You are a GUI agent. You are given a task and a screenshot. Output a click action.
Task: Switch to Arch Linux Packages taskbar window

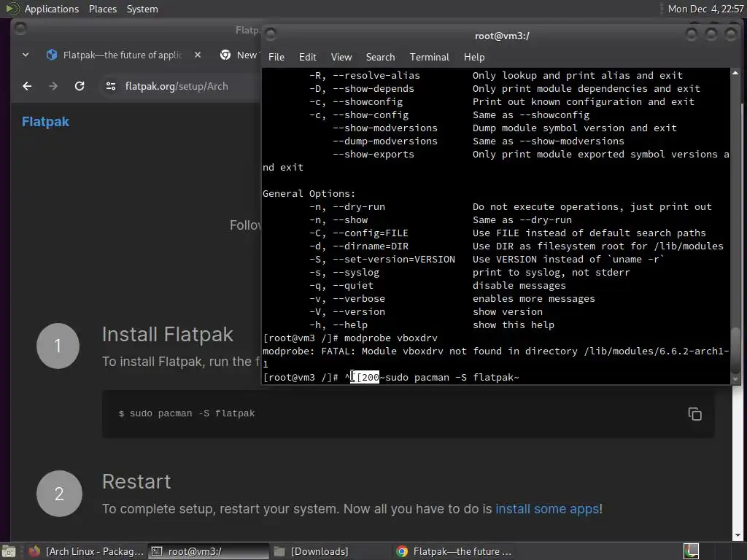(x=86, y=551)
